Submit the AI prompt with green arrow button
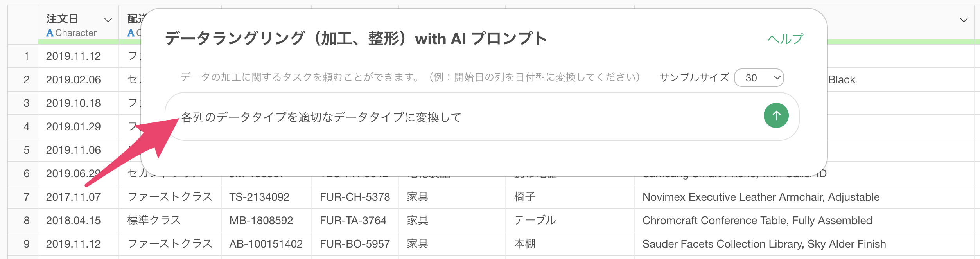 [x=776, y=115]
